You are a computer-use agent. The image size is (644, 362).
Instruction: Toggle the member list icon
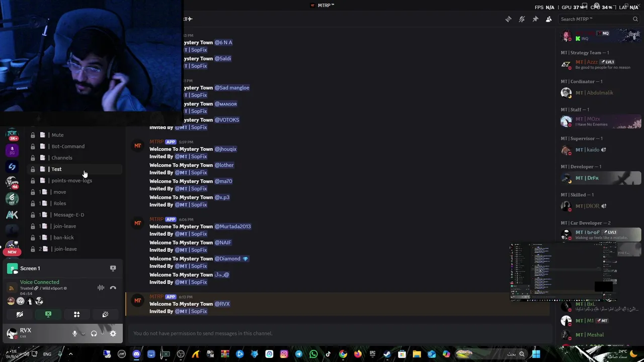(x=549, y=19)
